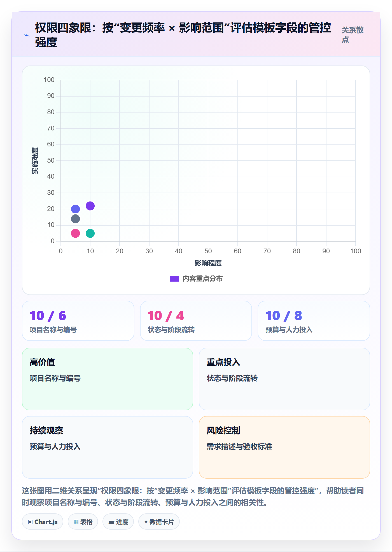
Task: Click the 重点投入 quadrant heading
Action: (223, 362)
